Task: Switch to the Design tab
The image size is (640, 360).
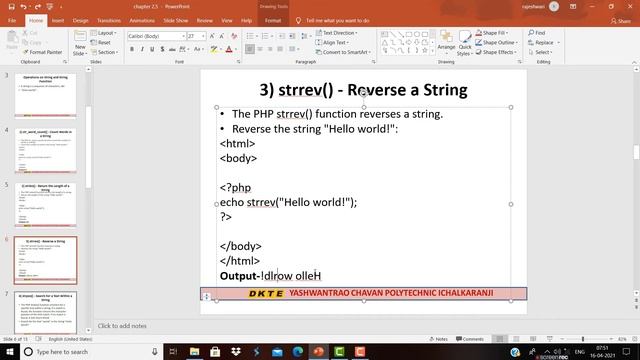Action: coord(80,20)
